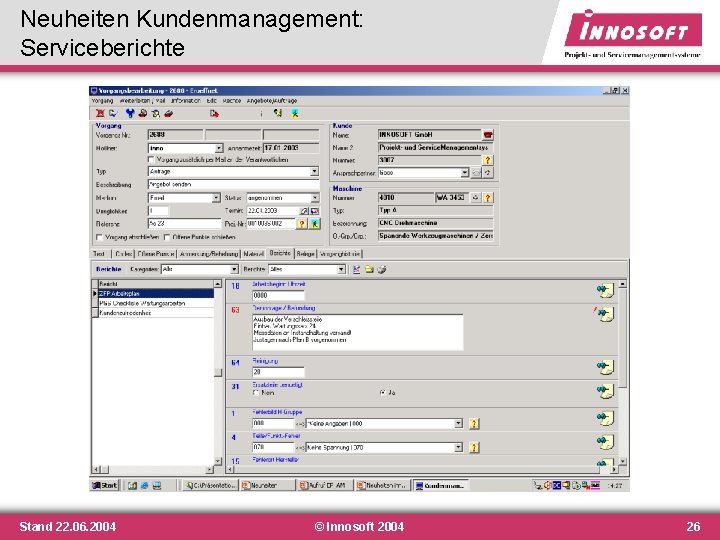720x540 pixels.
Task: Click the question mark beside Proj.-Nr. field
Action: click(x=302, y=224)
